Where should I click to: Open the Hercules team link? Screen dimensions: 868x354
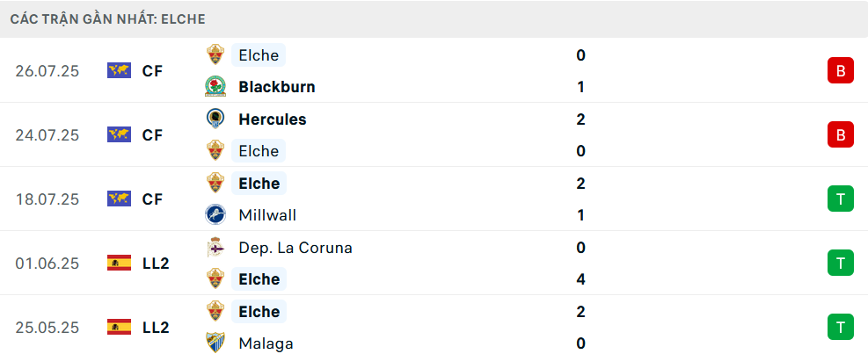point(273,119)
